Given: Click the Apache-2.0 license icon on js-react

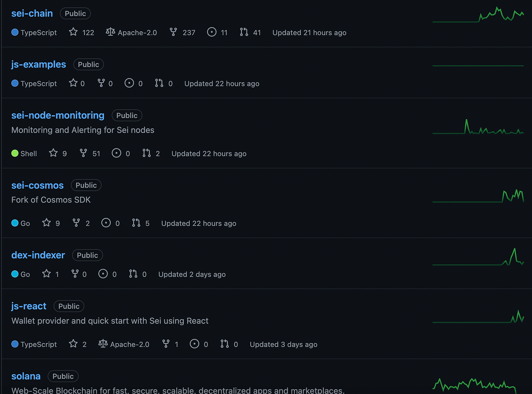Looking at the screenshot, I should pos(103,344).
